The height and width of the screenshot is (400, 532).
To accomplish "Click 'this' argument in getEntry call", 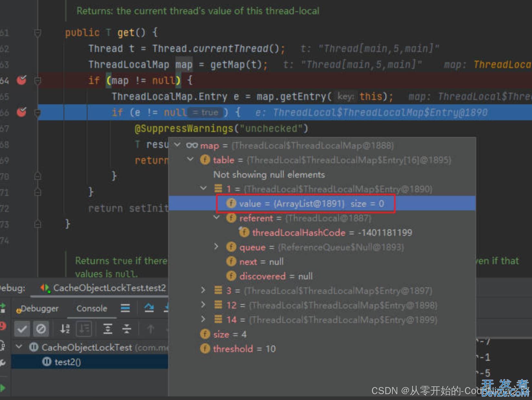I will pyautogui.click(x=371, y=96).
